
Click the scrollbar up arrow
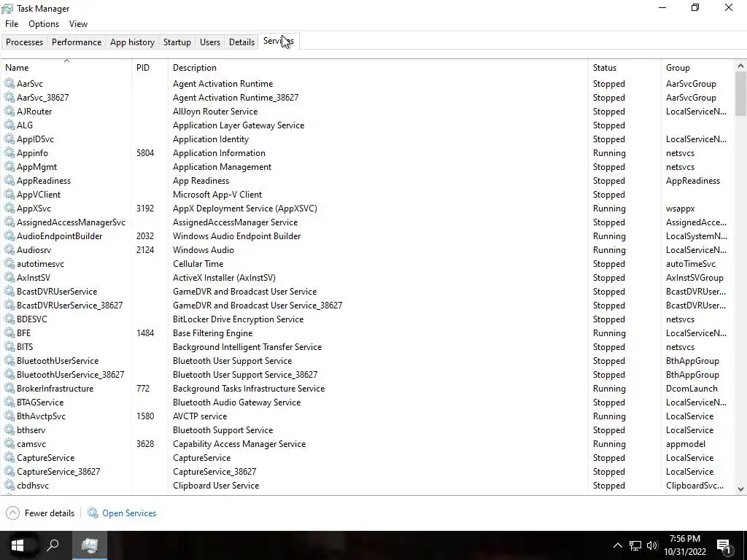[741, 66]
